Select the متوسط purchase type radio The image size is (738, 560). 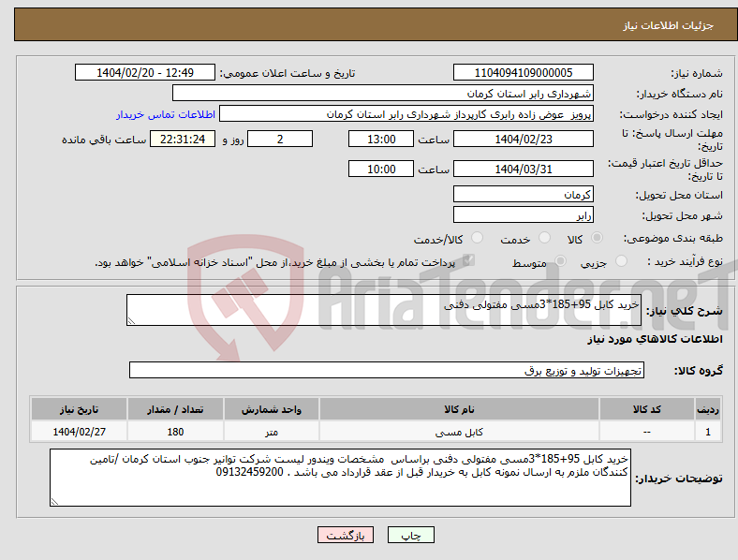[x=560, y=260]
